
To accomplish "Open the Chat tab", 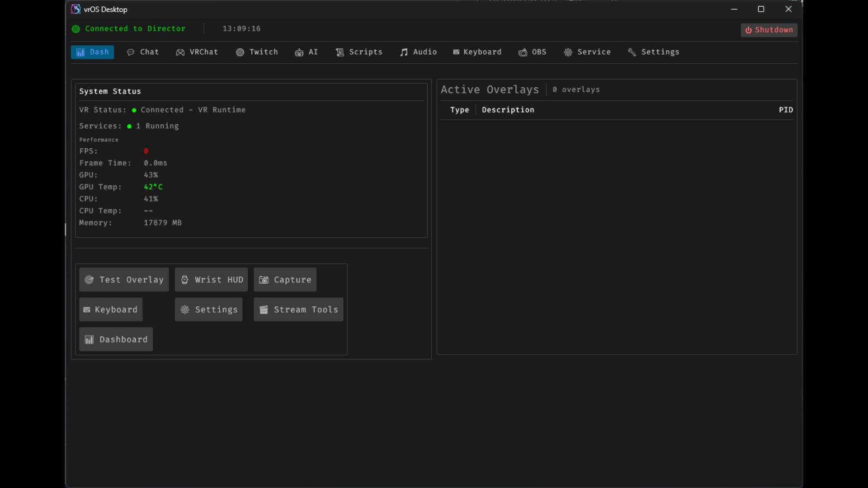I will (143, 52).
